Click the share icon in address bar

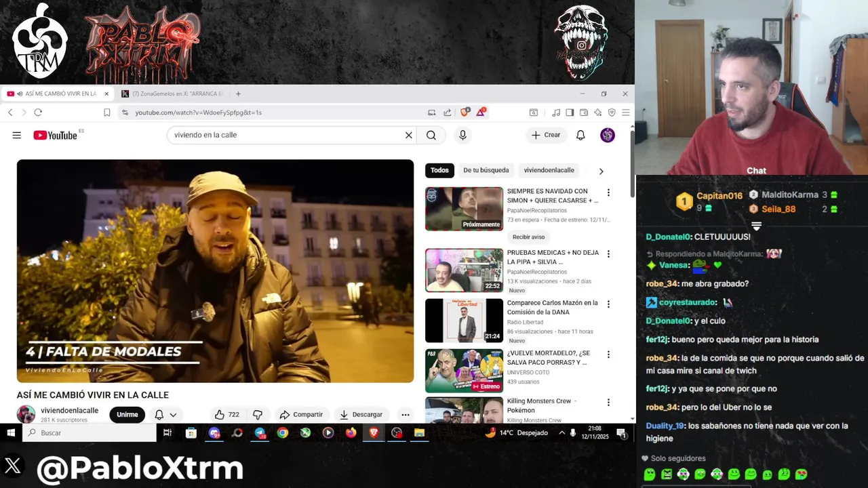448,113
